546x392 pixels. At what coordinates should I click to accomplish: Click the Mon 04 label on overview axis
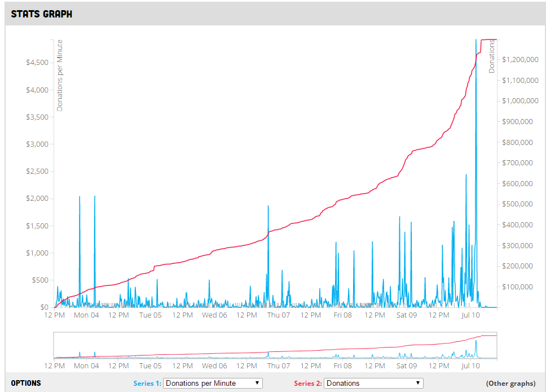click(86, 366)
